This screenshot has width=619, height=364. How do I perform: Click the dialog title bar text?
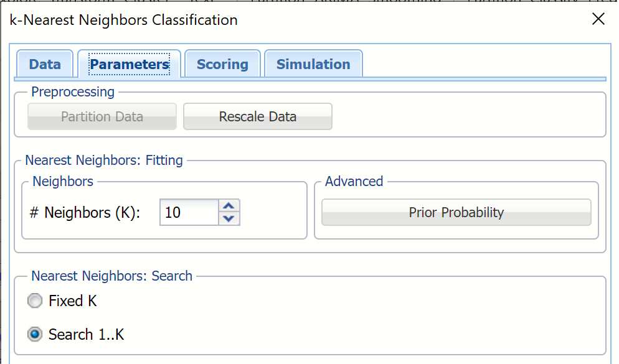click(124, 20)
